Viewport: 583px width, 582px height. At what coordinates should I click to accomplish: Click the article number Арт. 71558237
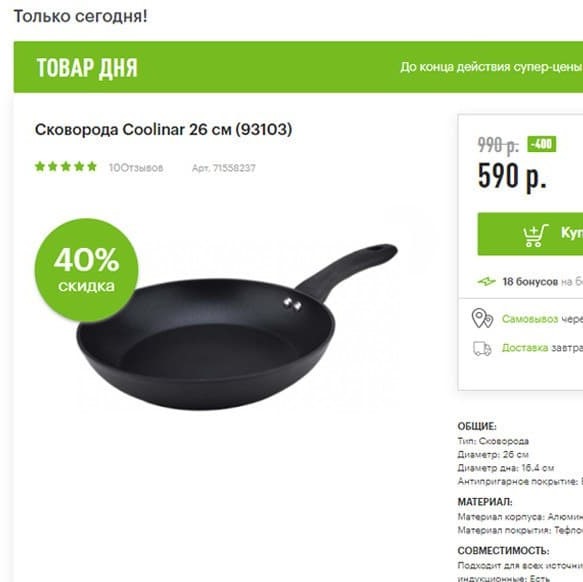(x=223, y=168)
